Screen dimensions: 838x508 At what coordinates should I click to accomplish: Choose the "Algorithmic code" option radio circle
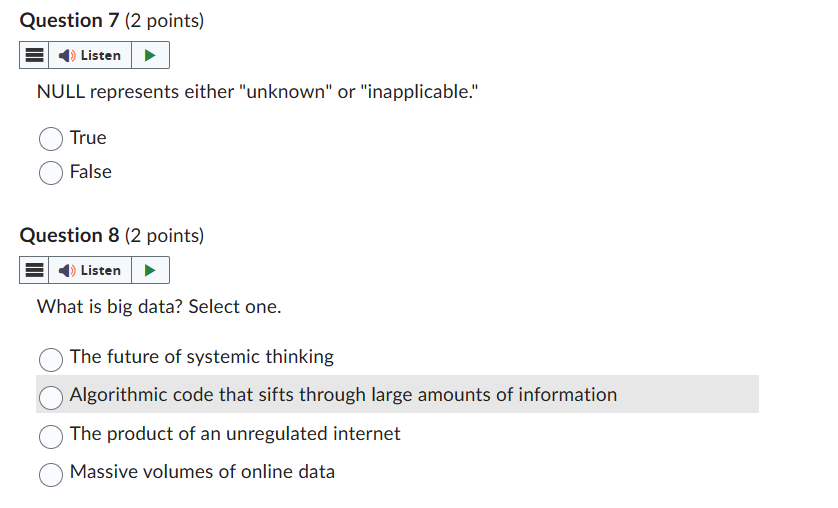pos(51,396)
